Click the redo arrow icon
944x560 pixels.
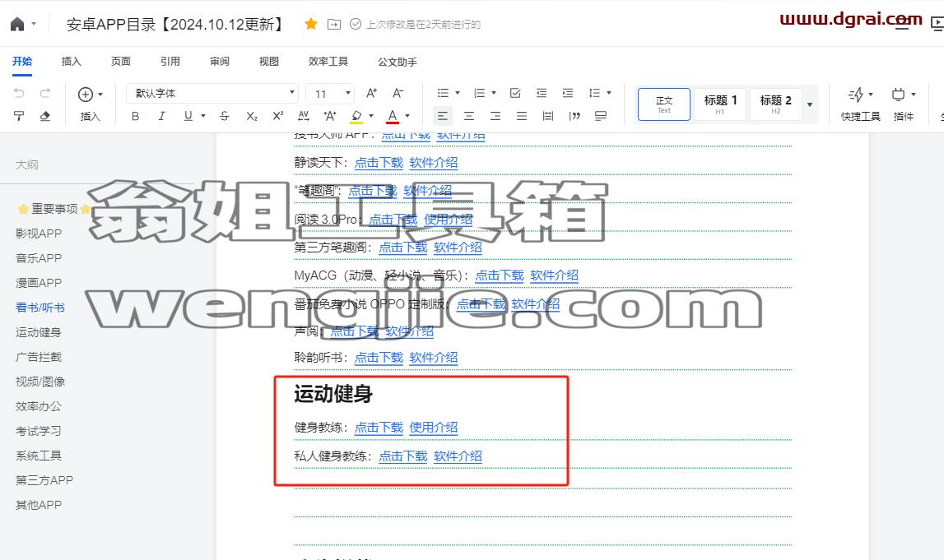(x=45, y=93)
